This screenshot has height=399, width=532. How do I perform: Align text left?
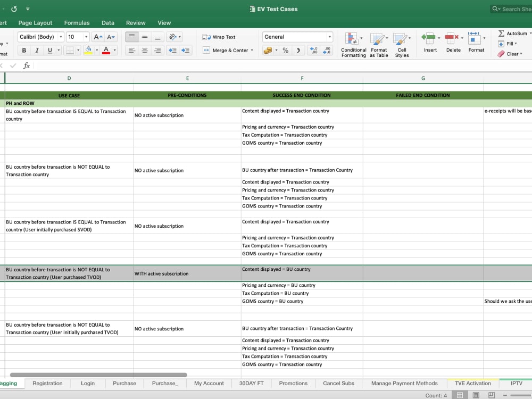(x=131, y=50)
